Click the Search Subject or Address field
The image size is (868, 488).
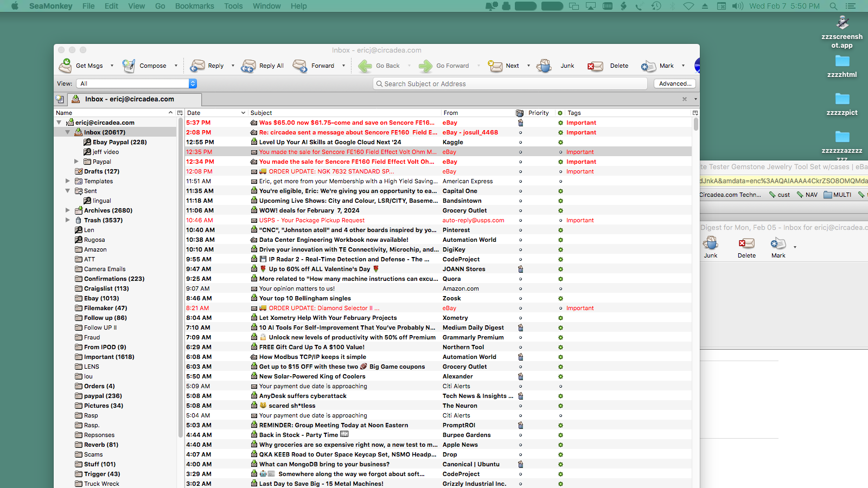(x=510, y=84)
